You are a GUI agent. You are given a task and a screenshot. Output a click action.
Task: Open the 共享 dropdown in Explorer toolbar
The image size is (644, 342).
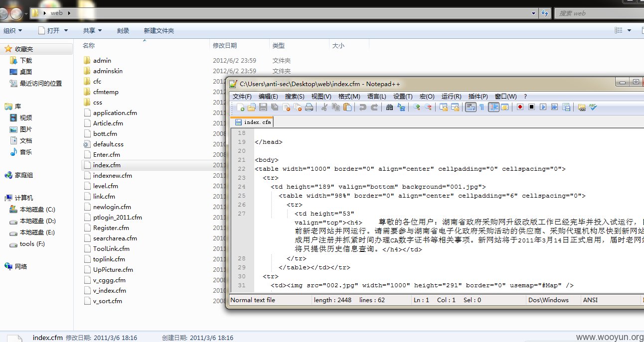[92, 31]
